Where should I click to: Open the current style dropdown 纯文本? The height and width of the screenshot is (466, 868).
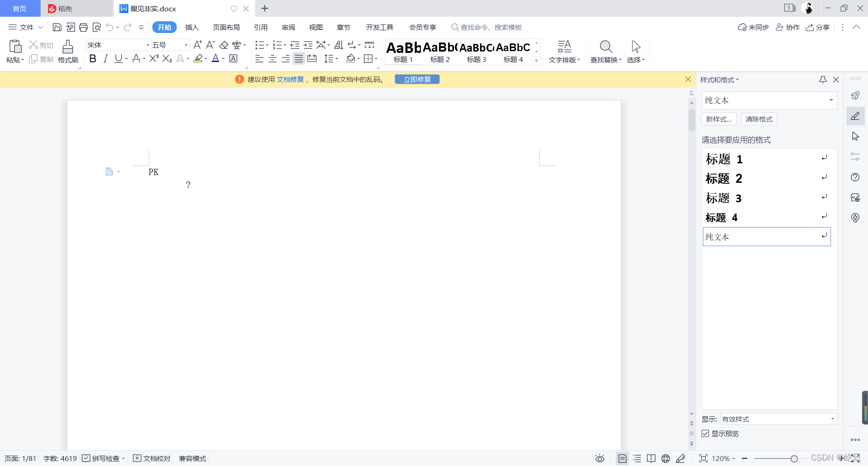tap(831, 100)
